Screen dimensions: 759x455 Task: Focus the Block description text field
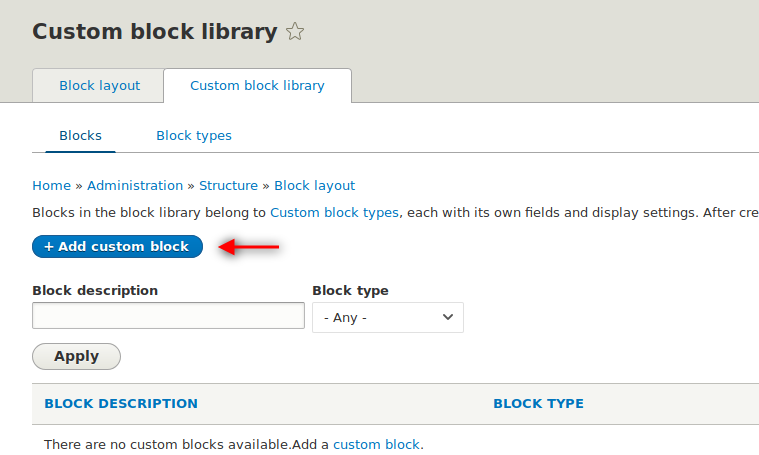click(x=168, y=316)
